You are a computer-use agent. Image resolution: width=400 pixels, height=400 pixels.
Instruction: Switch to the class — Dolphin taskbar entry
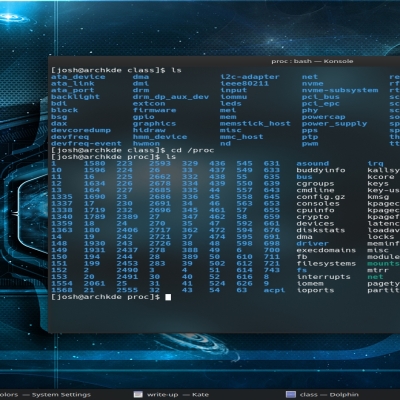323,395
